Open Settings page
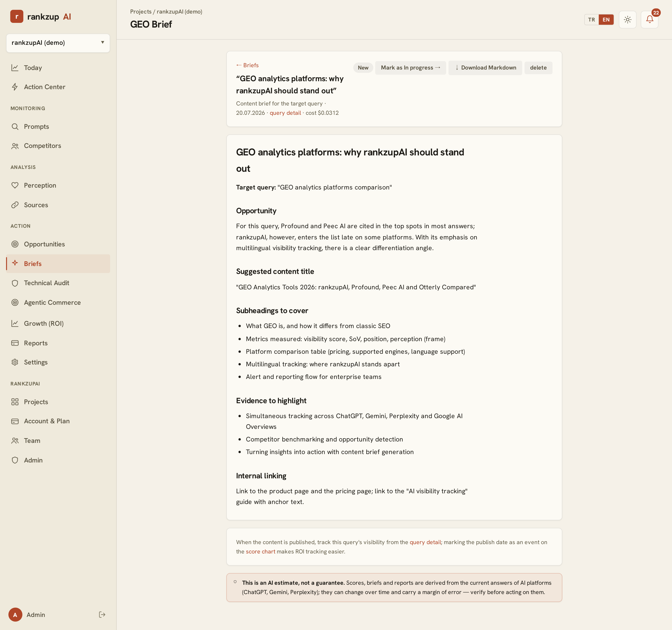 point(58,362)
